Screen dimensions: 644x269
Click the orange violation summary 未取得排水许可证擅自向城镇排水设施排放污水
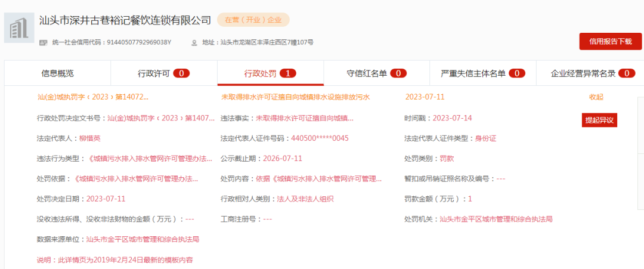(x=296, y=97)
